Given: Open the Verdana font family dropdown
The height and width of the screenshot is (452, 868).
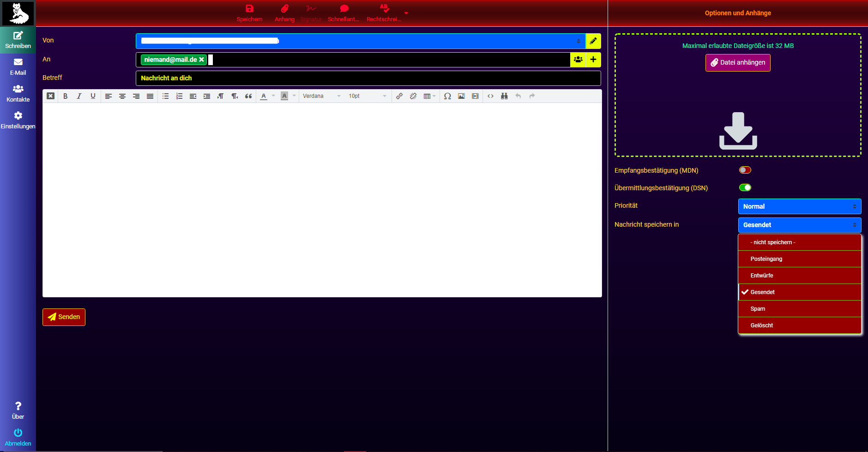Looking at the screenshot, I should click(321, 96).
